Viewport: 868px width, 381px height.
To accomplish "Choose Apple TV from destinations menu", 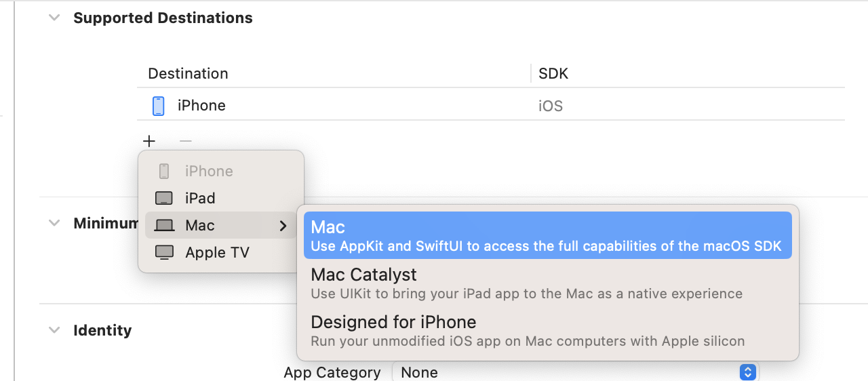I will [x=221, y=252].
